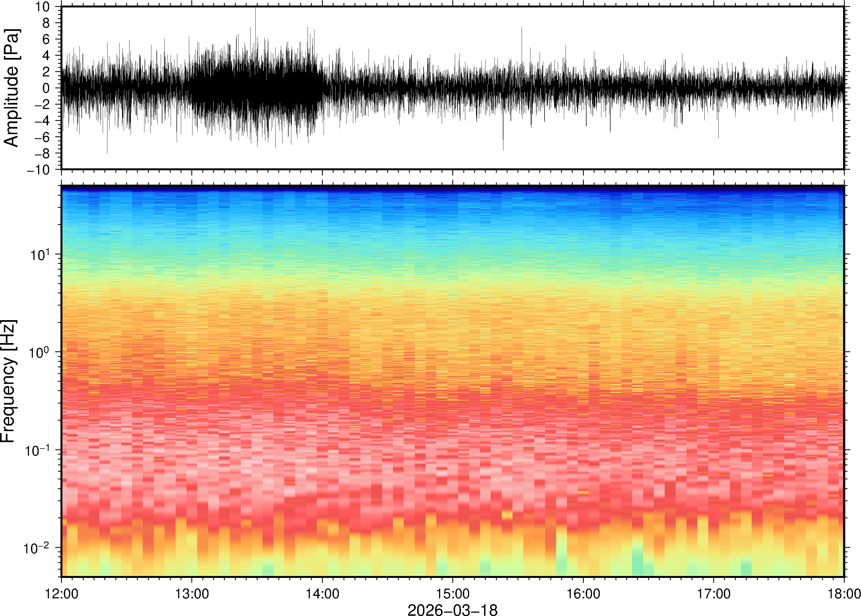
Task: Click the 10^0 frequency tick label
Action: (x=39, y=352)
